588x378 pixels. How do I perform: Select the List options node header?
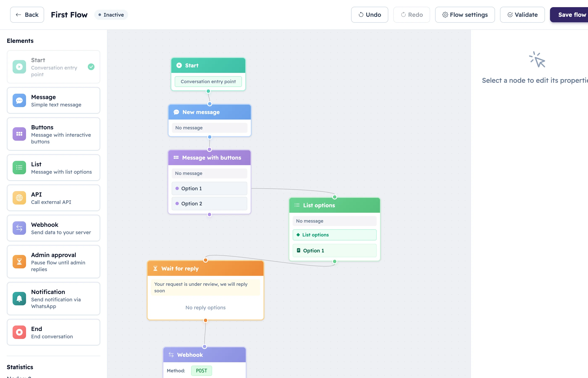(x=335, y=205)
